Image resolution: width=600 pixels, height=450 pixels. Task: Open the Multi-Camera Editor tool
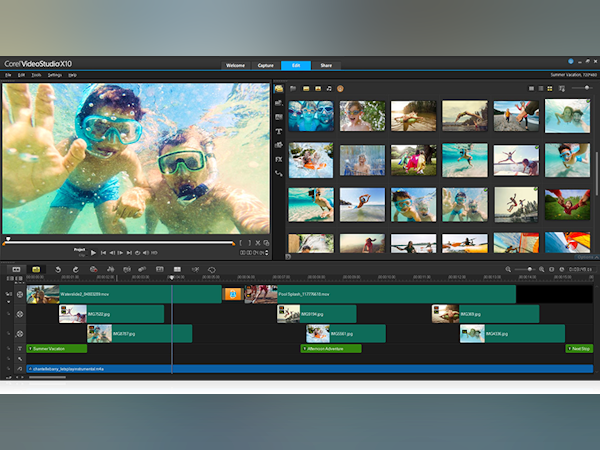pos(177,269)
